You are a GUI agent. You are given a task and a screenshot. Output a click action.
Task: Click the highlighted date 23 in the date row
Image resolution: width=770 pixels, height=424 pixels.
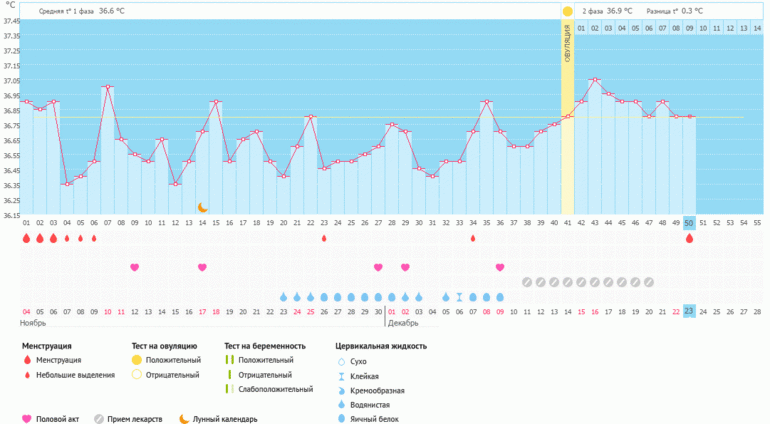pyautogui.click(x=689, y=311)
